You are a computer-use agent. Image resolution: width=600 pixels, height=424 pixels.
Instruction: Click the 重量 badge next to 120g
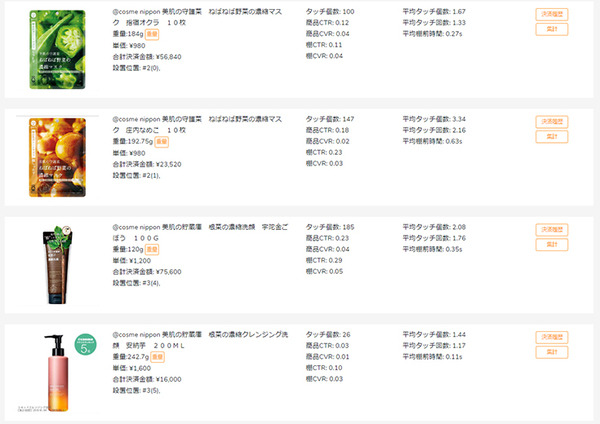[154, 249]
